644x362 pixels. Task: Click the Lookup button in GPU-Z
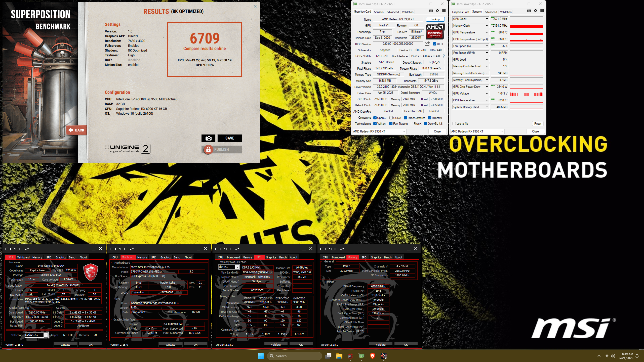tap(435, 19)
